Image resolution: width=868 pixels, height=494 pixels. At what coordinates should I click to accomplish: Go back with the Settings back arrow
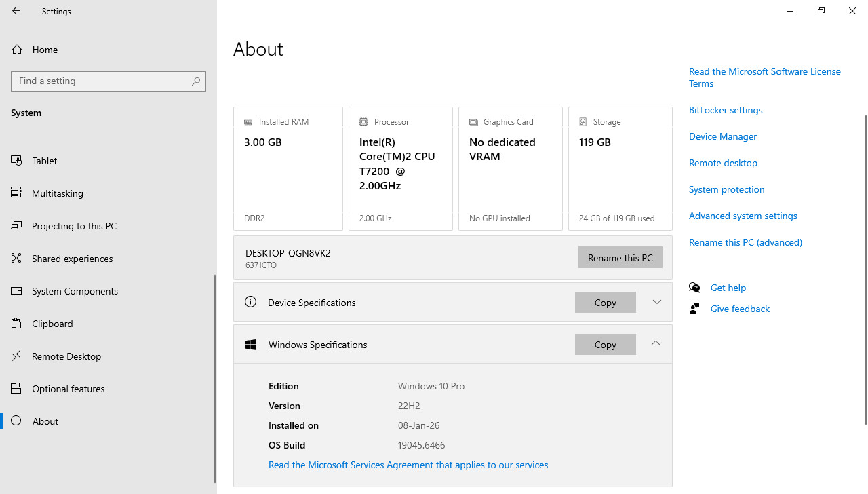[16, 11]
